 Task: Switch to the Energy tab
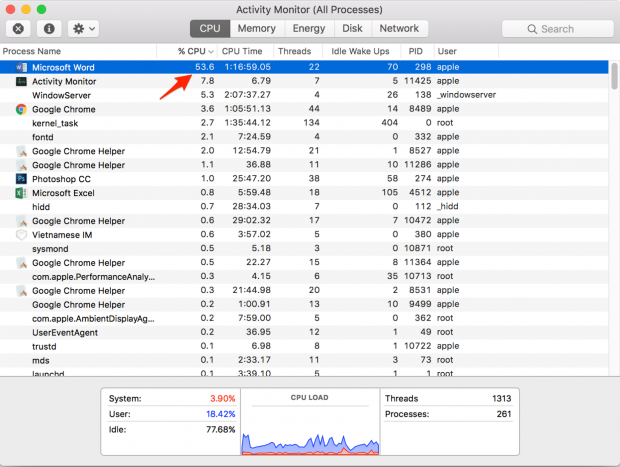coord(309,29)
